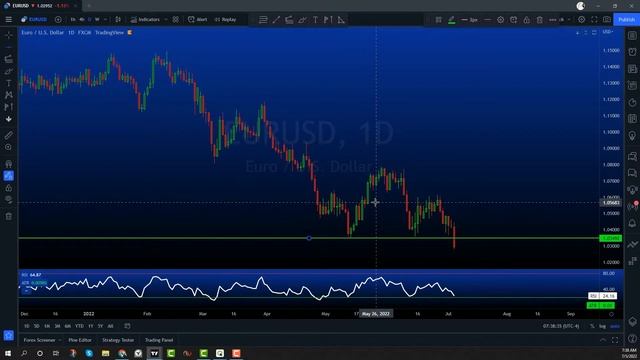640x360 pixels.
Task: Open drawing settings gear in the floating toolbar
Action: coord(500,19)
